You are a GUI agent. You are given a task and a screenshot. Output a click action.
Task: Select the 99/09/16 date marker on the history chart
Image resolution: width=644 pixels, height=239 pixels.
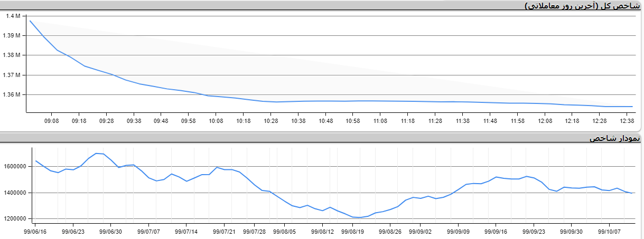pos(497,231)
